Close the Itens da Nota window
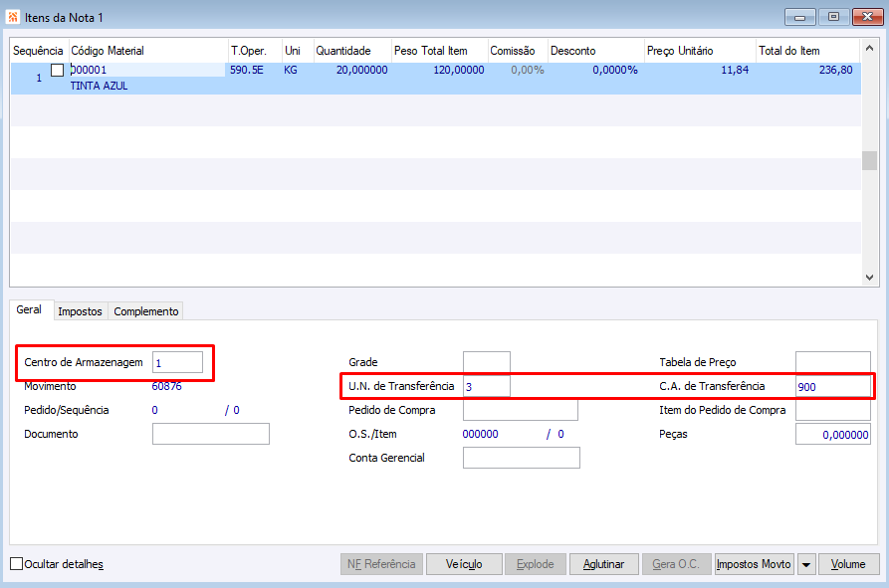The image size is (889, 588). 867,17
